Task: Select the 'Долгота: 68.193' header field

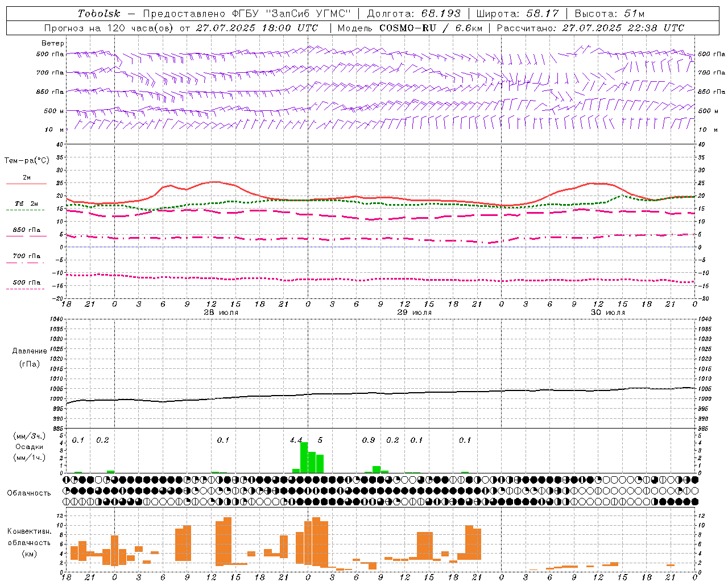Action: pos(414,14)
